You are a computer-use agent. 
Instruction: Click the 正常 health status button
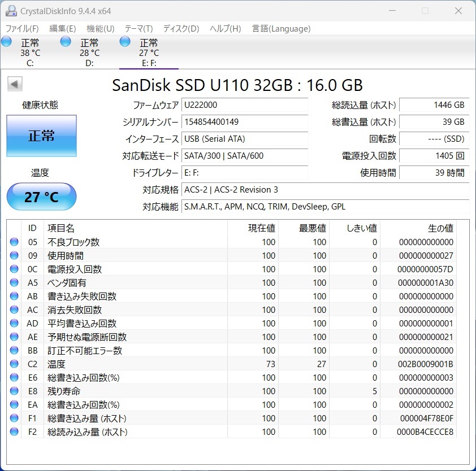42,136
